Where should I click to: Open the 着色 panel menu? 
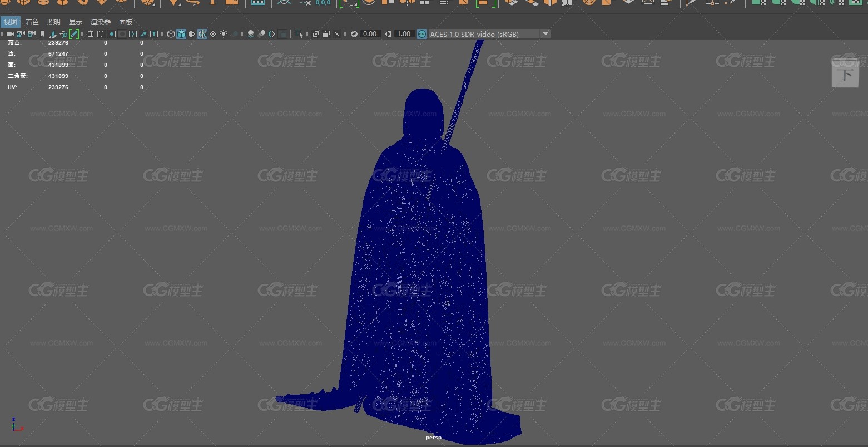(x=32, y=22)
